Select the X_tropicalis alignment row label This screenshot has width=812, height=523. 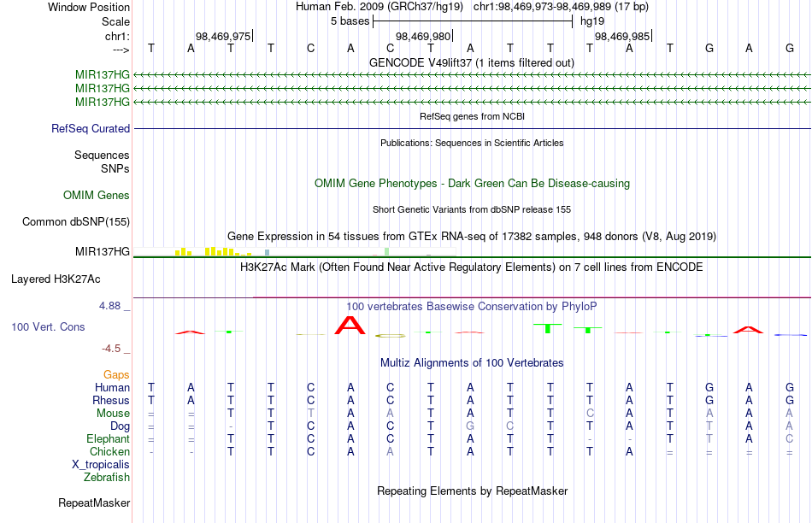click(101, 465)
